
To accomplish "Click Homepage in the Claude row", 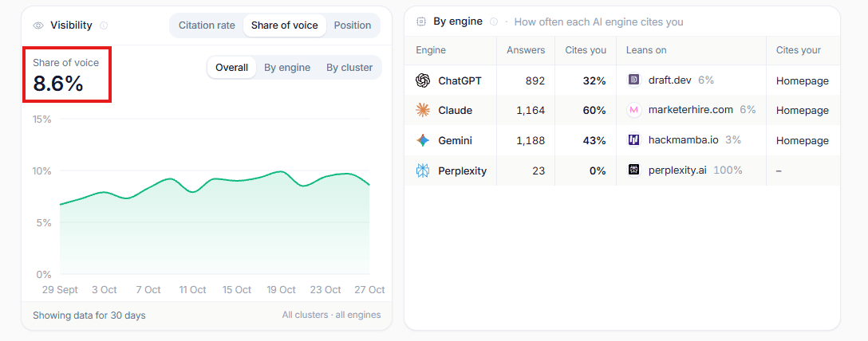I will point(802,111).
